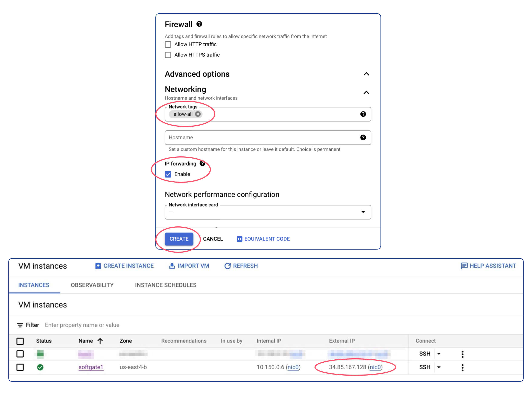Click the IP forwarding help icon
This screenshot has width=532, height=399.
(202, 163)
